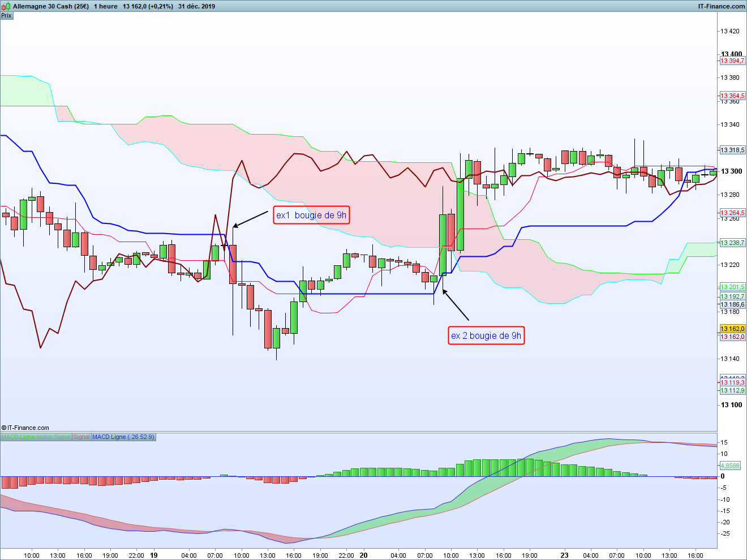
Task: Click the 13 162,0 (+0,21%) quote text
Action: (148, 6)
